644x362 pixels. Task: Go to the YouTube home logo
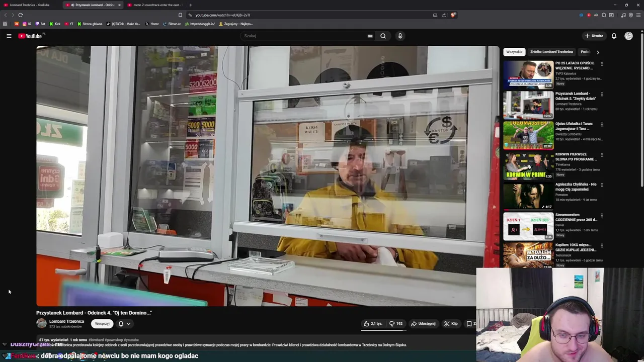click(x=30, y=36)
